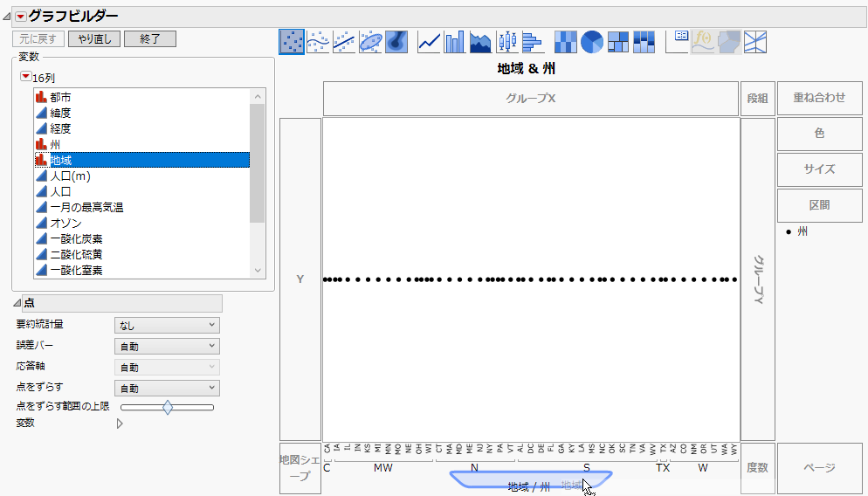Click the 終了 button
Image resolution: width=868 pixels, height=496 pixels.
coord(150,38)
